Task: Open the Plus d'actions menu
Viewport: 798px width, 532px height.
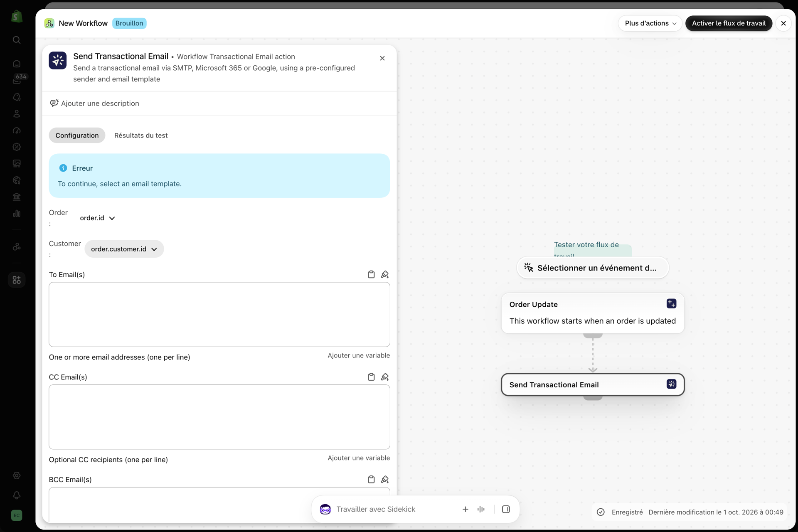Action: 650,23
